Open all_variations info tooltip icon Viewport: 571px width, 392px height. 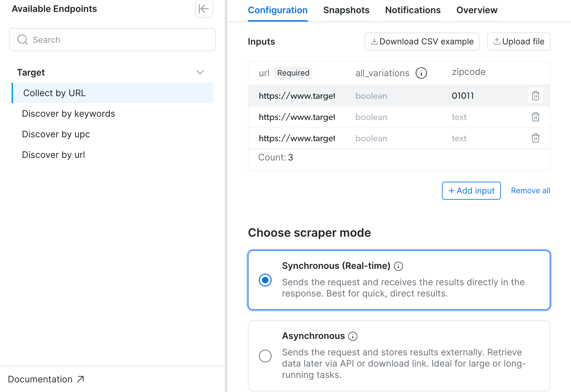[x=421, y=73]
